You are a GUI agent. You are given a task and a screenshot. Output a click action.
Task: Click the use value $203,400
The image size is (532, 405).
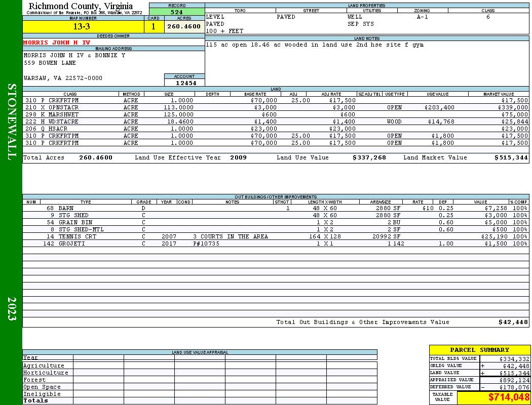click(x=439, y=107)
